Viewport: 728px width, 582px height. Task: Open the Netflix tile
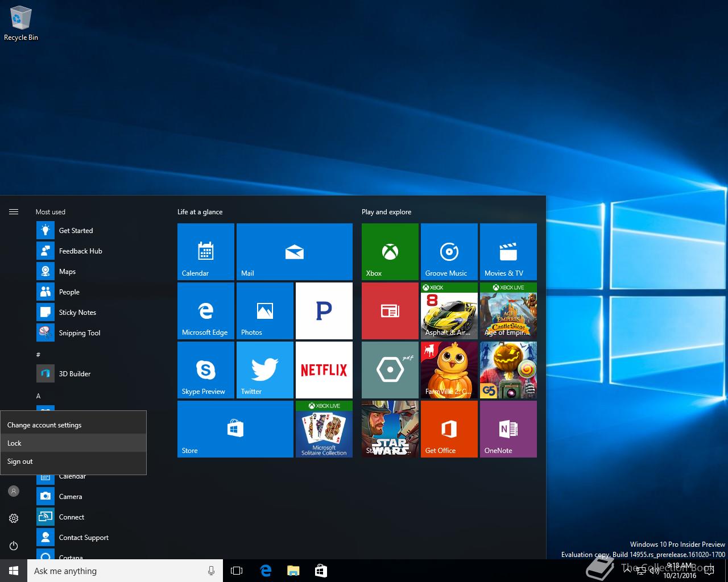(x=324, y=370)
